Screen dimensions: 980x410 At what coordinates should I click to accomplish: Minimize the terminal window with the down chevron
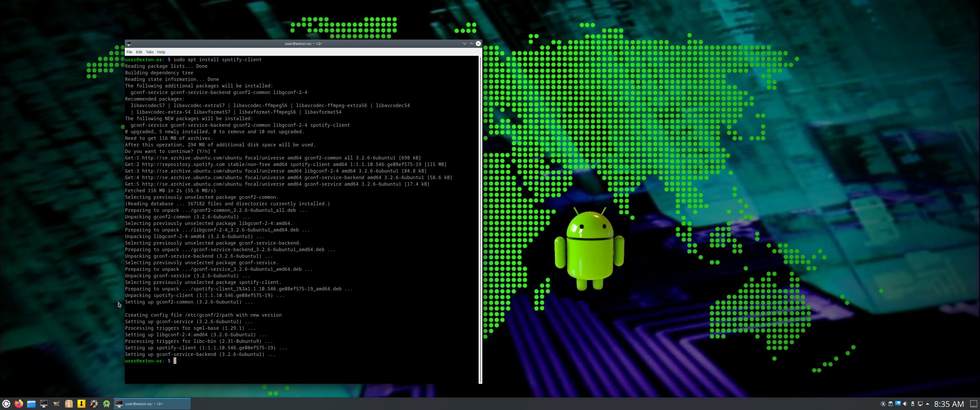tap(465, 43)
